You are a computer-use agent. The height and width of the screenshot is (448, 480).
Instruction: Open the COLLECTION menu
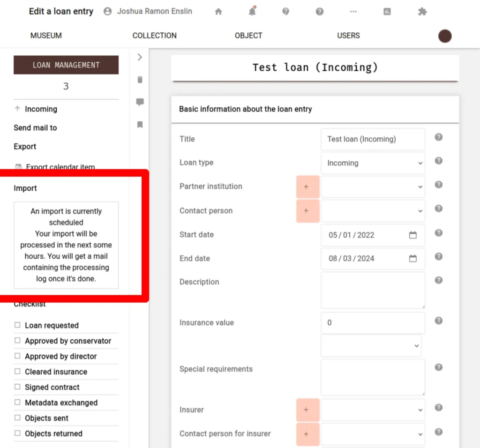(155, 36)
